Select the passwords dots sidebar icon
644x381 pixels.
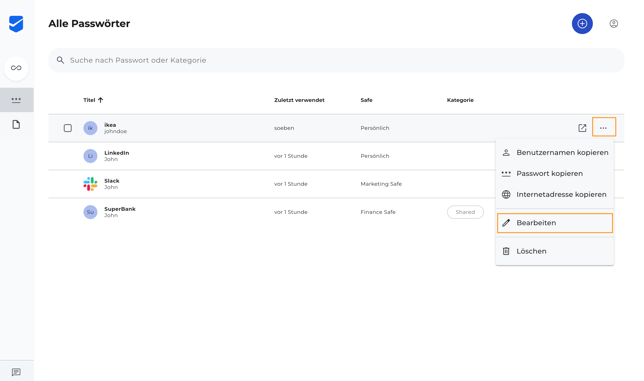[x=16, y=100]
